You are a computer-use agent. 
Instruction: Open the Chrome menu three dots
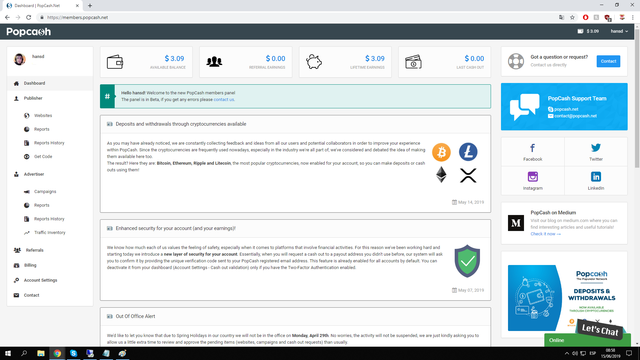pyautogui.click(x=633, y=18)
